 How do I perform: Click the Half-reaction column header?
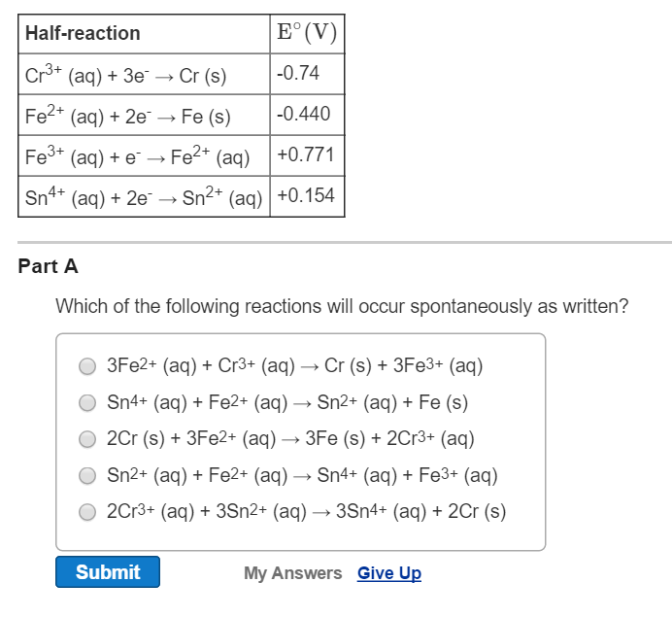(83, 33)
